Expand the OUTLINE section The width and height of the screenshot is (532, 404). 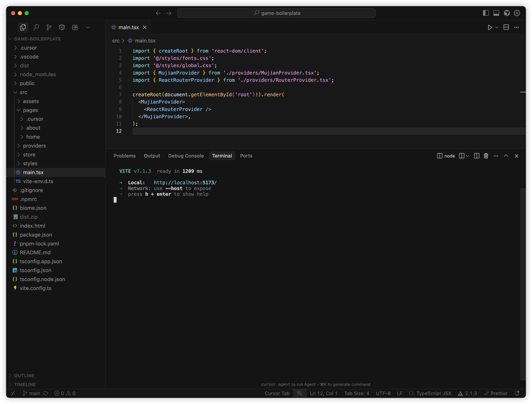point(24,375)
